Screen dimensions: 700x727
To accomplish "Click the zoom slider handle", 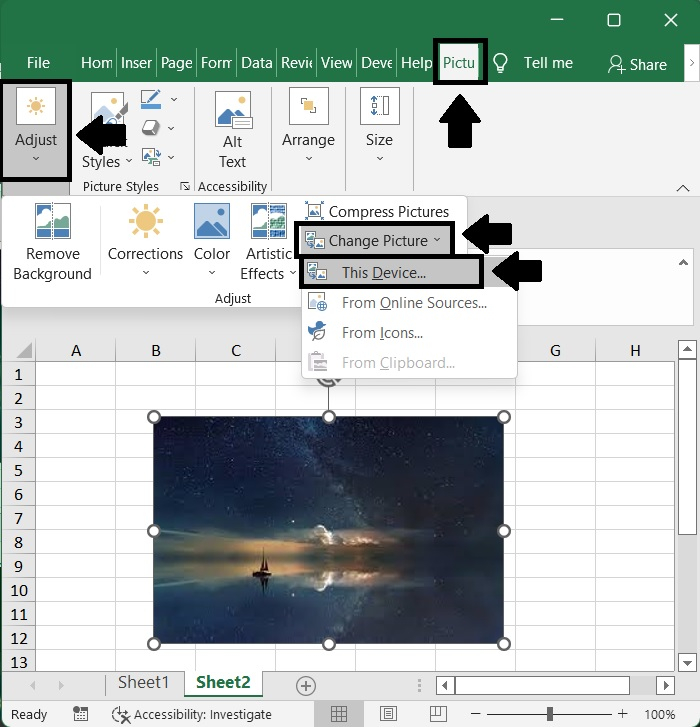I will tap(550, 714).
